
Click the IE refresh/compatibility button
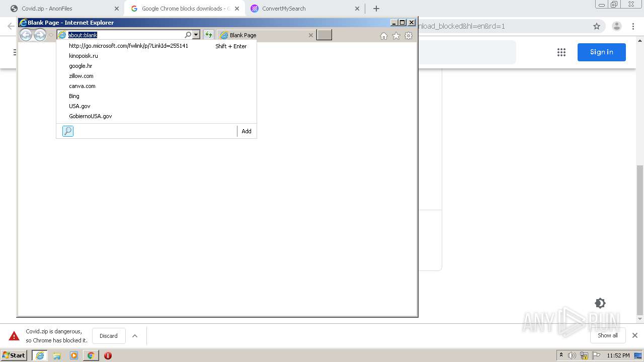tap(208, 35)
